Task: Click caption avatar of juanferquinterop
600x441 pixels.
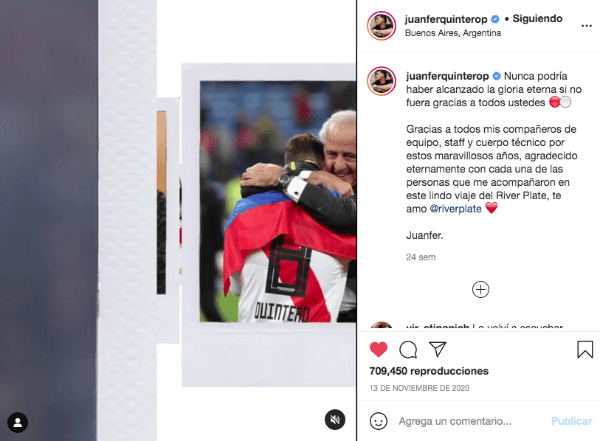Action: 382,81
